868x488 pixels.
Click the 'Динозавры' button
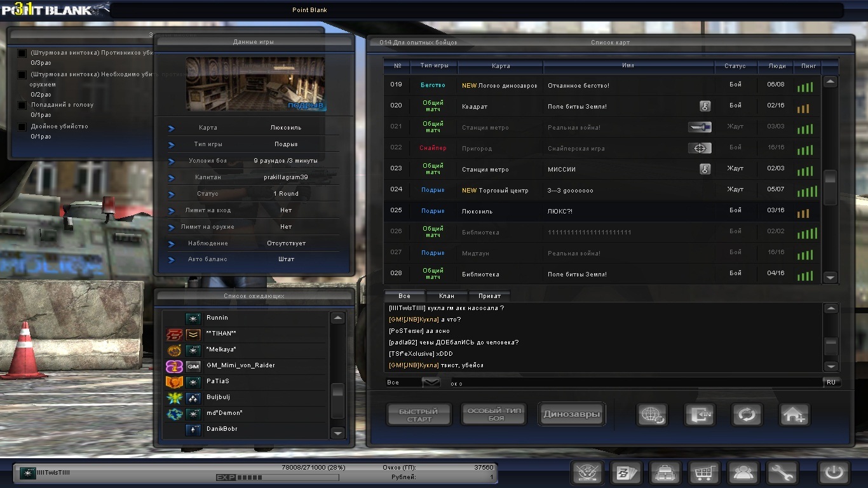571,414
